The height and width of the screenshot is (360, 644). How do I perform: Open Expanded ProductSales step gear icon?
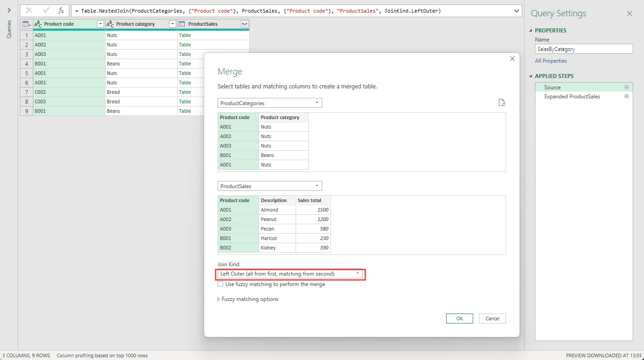pos(626,97)
